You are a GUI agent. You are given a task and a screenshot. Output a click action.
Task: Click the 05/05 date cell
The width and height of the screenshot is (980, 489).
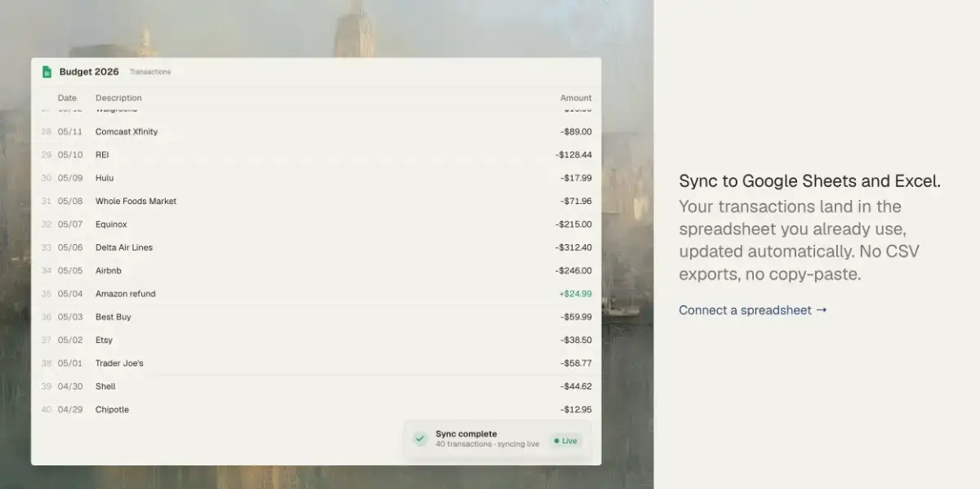pos(70,271)
